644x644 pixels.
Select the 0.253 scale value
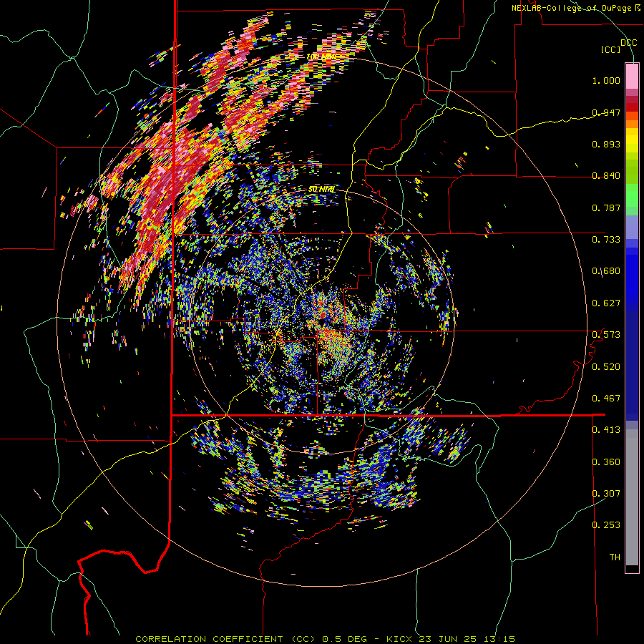[x=606, y=525]
